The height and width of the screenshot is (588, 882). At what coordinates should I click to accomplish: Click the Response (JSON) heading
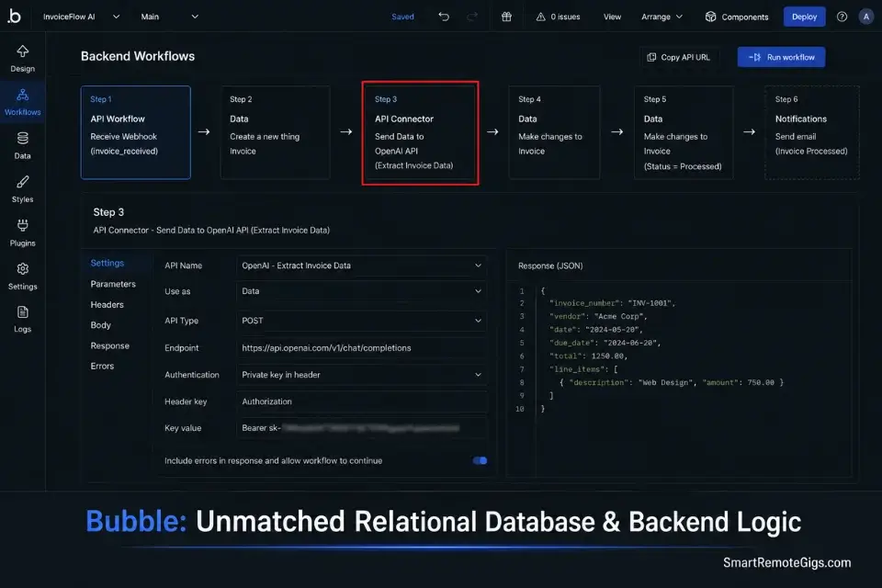[x=550, y=266]
